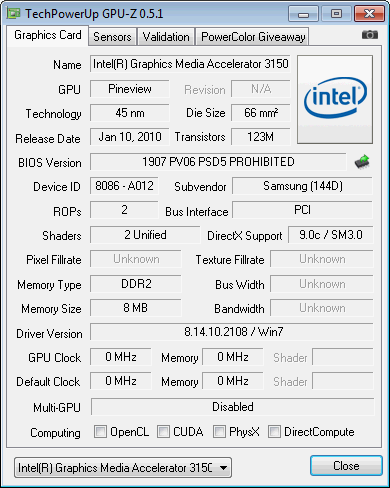Click the camera screenshot icon
The image size is (390, 488).
click(370, 34)
